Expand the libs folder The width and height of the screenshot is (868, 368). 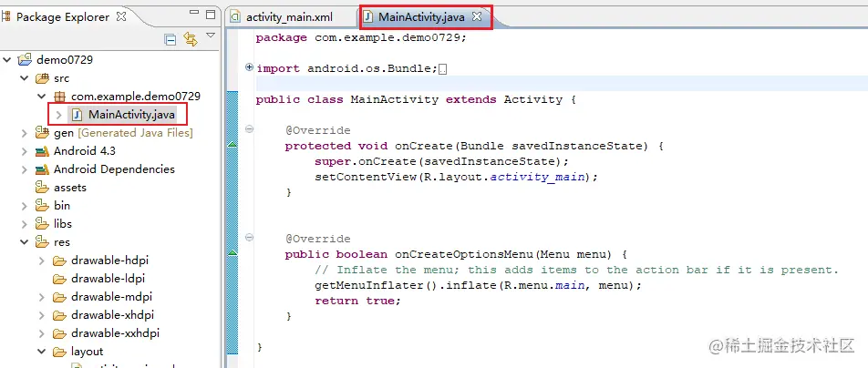pyautogui.click(x=25, y=224)
